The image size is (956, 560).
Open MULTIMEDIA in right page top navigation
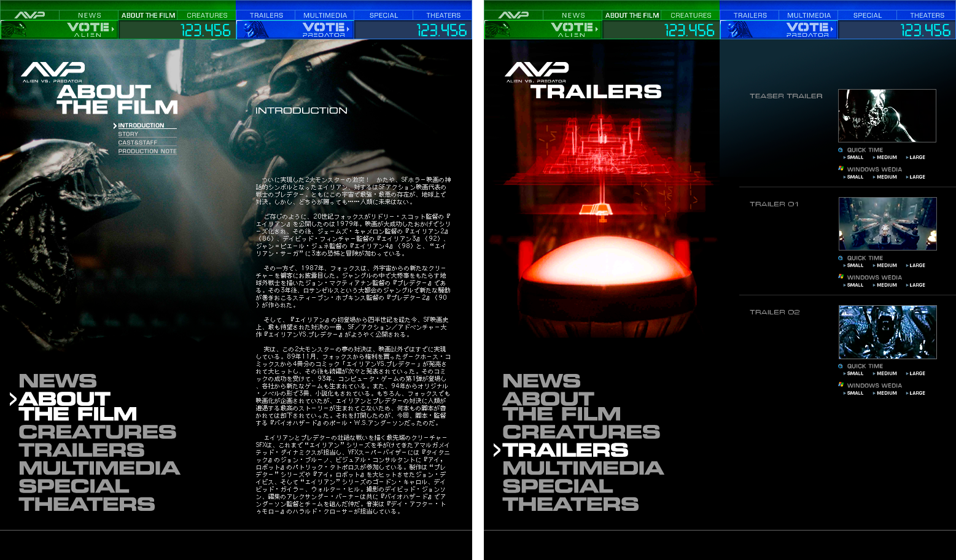pyautogui.click(x=809, y=15)
